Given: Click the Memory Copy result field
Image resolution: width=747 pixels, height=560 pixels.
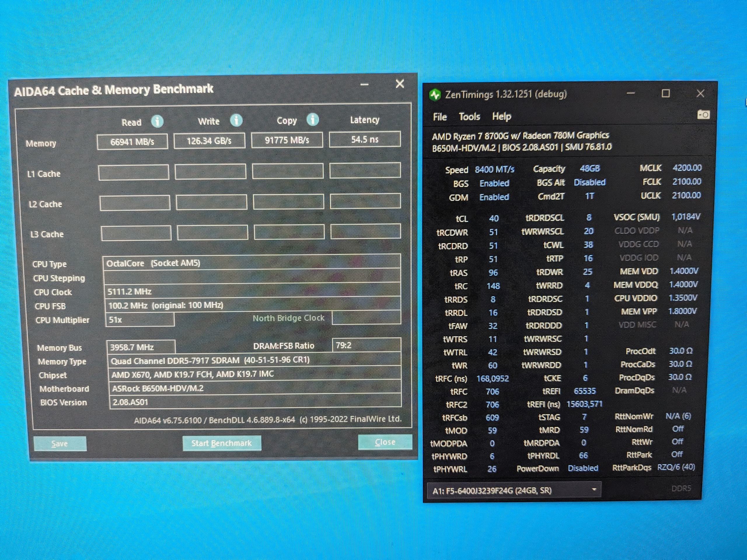Looking at the screenshot, I should 287,140.
